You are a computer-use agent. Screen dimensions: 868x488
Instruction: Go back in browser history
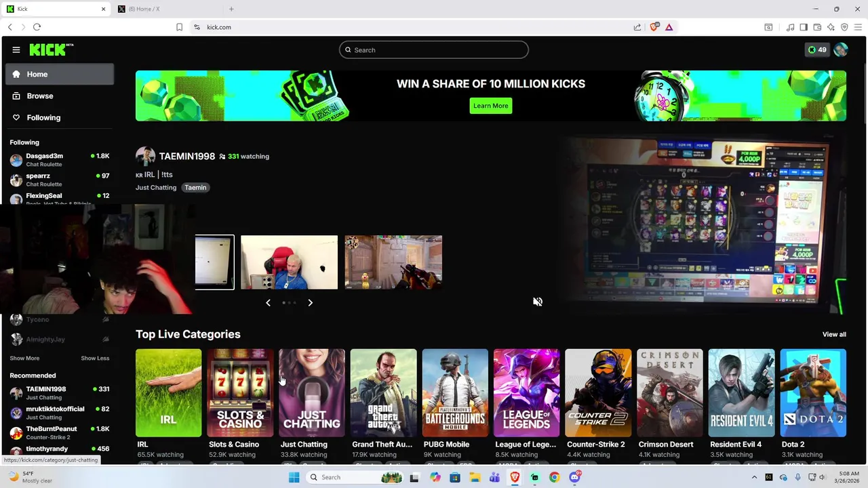click(9, 27)
